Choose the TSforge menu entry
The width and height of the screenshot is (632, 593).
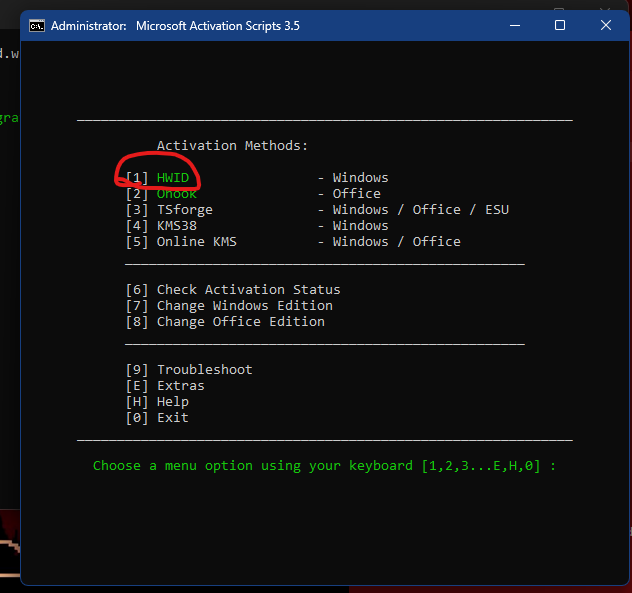pyautogui.click(x=169, y=210)
